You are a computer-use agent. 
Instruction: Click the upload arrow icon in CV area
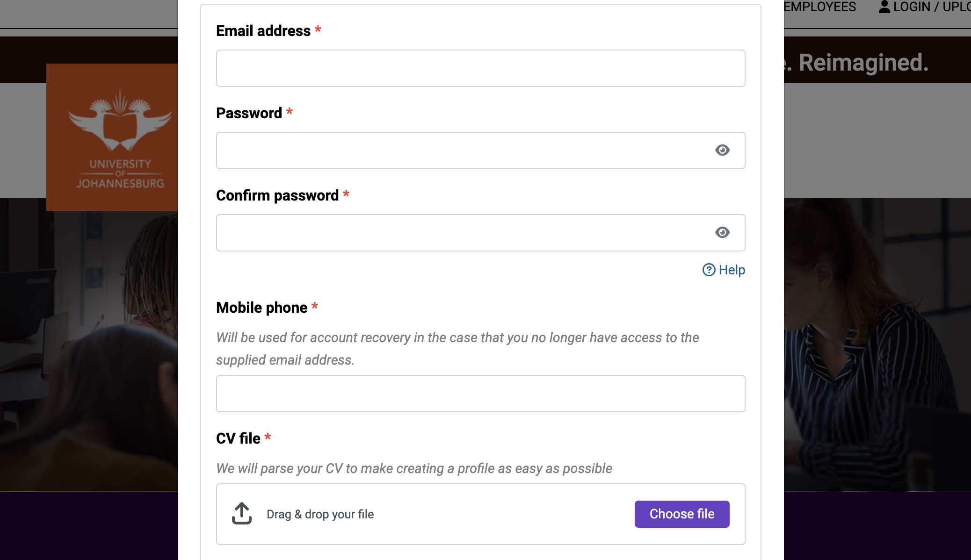242,514
